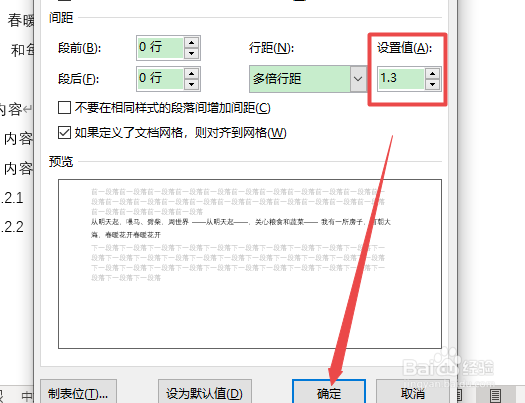Decrease the 段前(B) spacing value
The width and height of the screenshot is (525, 403).
tap(192, 53)
